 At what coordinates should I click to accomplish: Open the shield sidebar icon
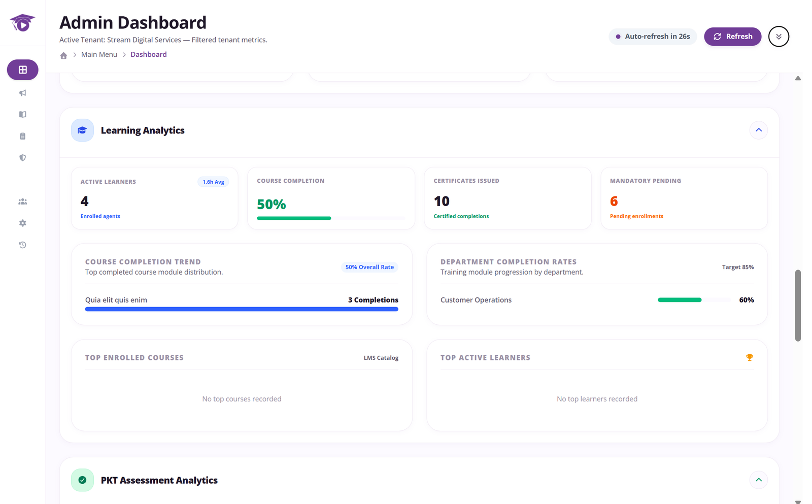point(22,158)
